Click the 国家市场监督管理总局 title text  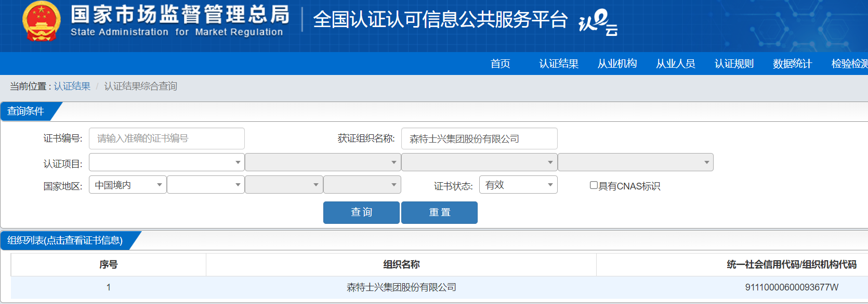click(180, 15)
